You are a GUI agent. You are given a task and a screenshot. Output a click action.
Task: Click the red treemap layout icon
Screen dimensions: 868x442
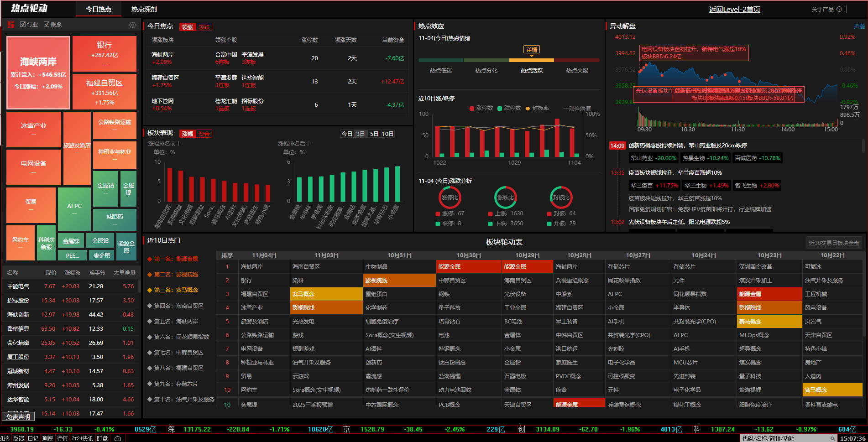pyautogui.click(x=11, y=25)
